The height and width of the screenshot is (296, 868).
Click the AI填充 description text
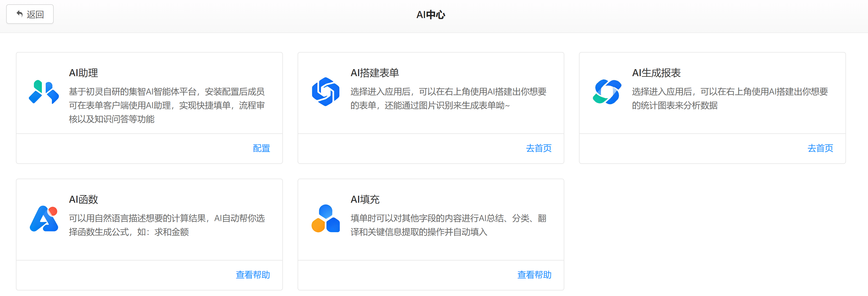pyautogui.click(x=448, y=225)
